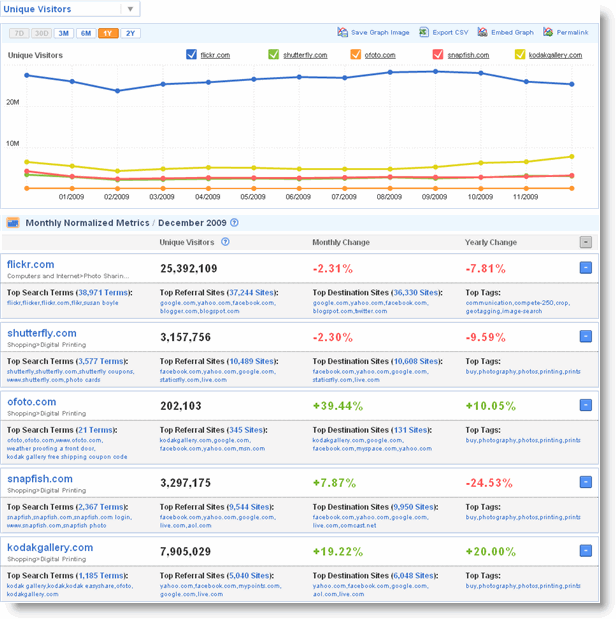
Task: Collapse all rows with header minus button
Action: point(586,242)
